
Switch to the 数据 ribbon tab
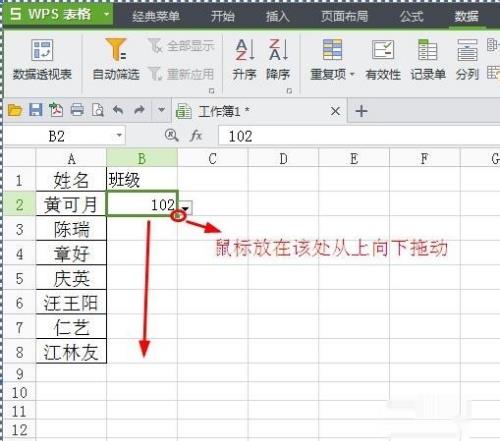click(x=467, y=16)
